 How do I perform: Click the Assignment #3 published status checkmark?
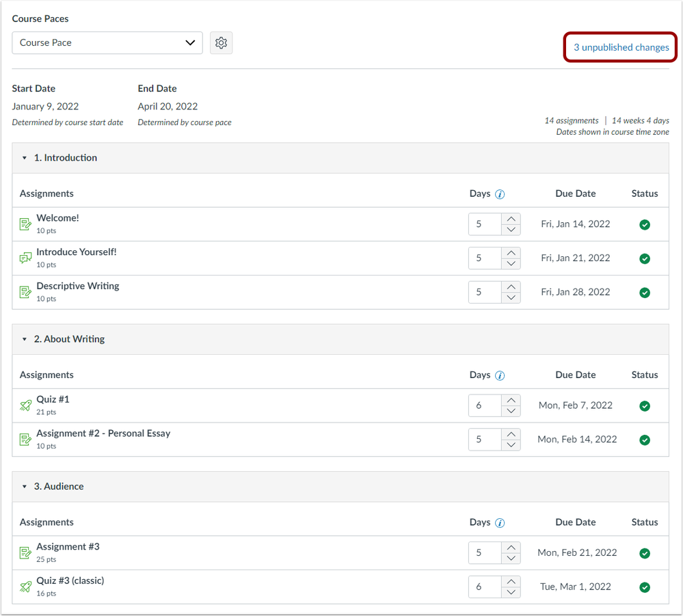coord(645,553)
